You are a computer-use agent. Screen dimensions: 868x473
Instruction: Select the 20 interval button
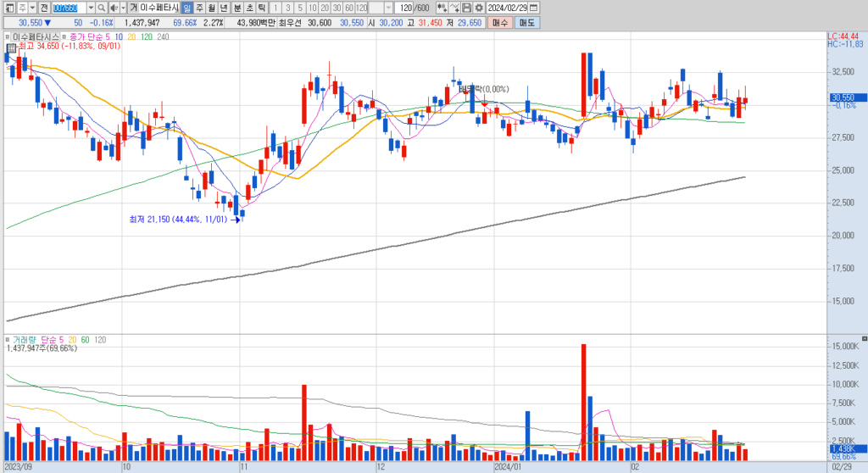point(325,8)
